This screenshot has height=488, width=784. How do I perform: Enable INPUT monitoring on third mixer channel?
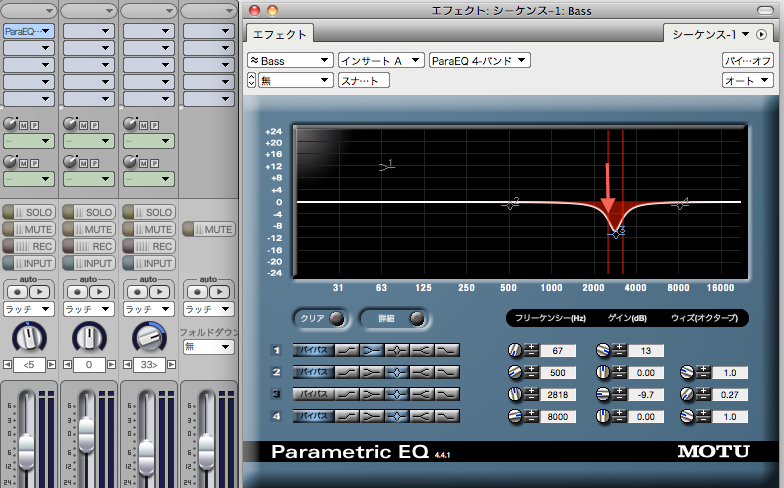(148, 263)
